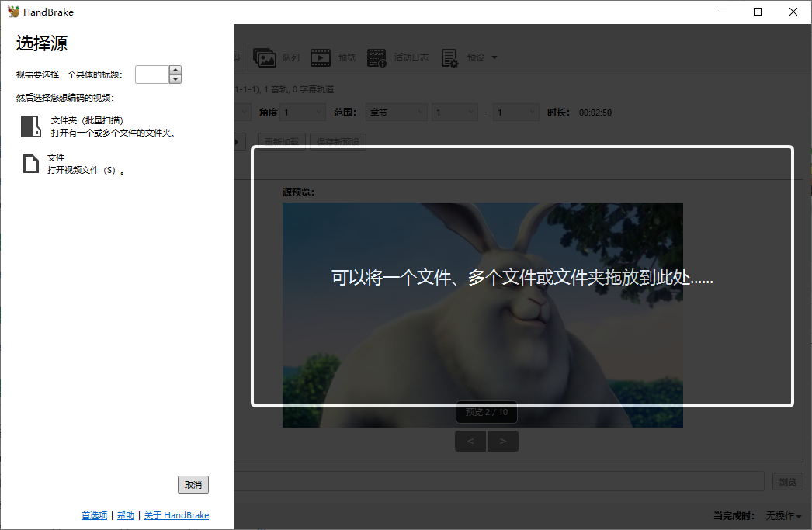
Task: Open the 首选项 preferences link
Action: click(x=94, y=515)
